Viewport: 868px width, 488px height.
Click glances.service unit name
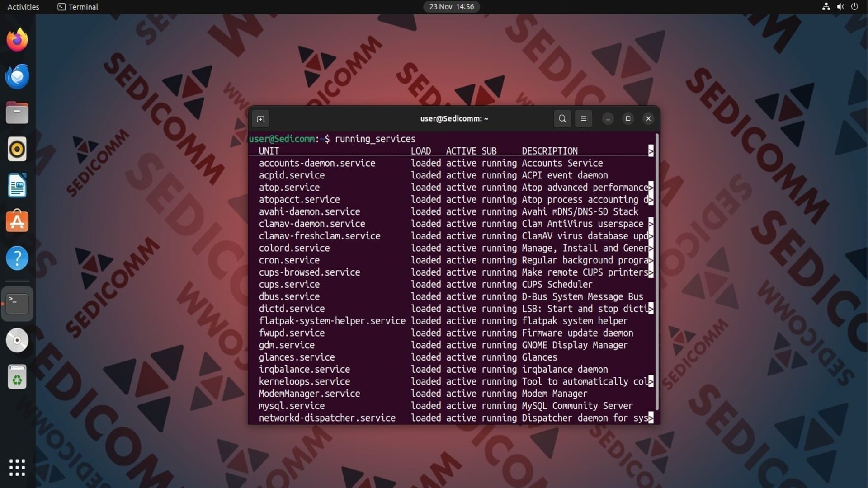297,357
